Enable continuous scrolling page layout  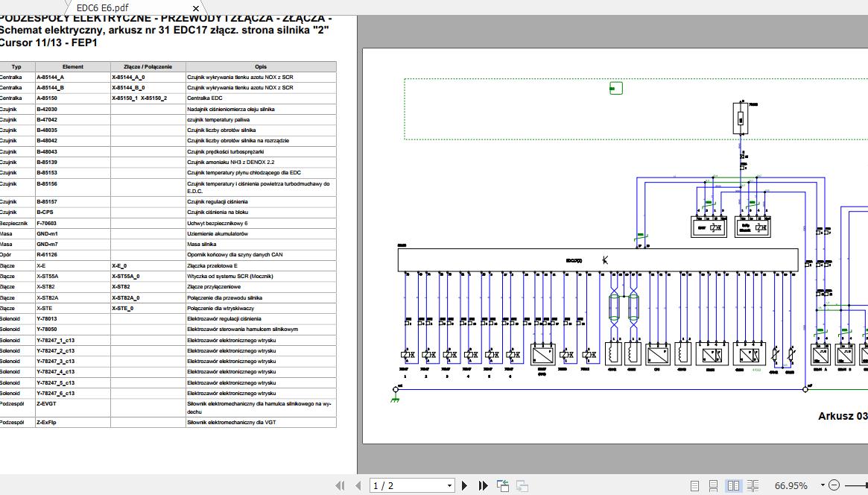pos(712,485)
